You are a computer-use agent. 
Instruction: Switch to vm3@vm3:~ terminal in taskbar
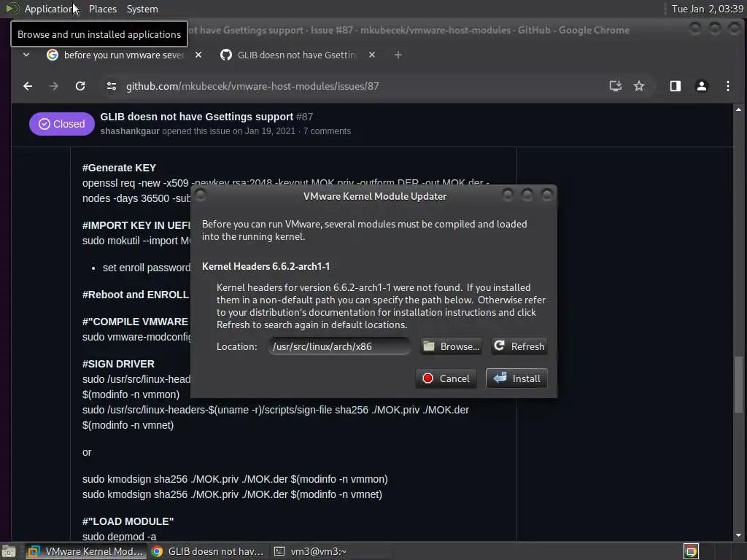tap(311, 551)
